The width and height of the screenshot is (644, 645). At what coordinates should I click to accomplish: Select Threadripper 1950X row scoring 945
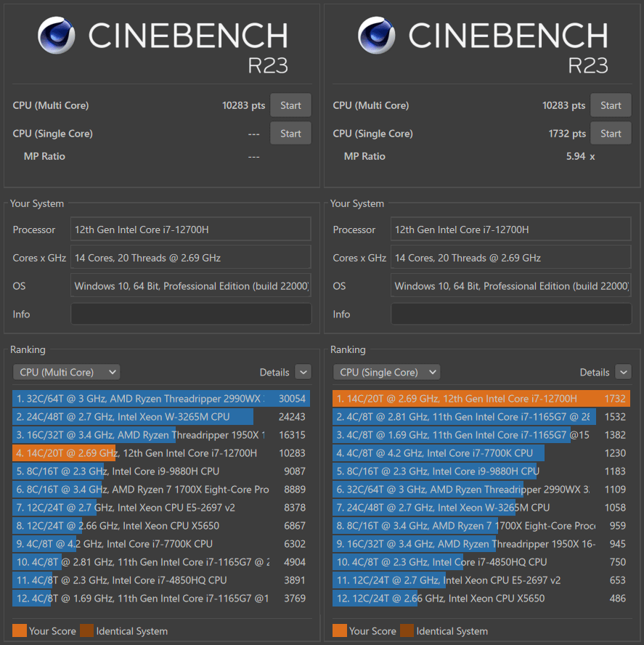click(481, 543)
